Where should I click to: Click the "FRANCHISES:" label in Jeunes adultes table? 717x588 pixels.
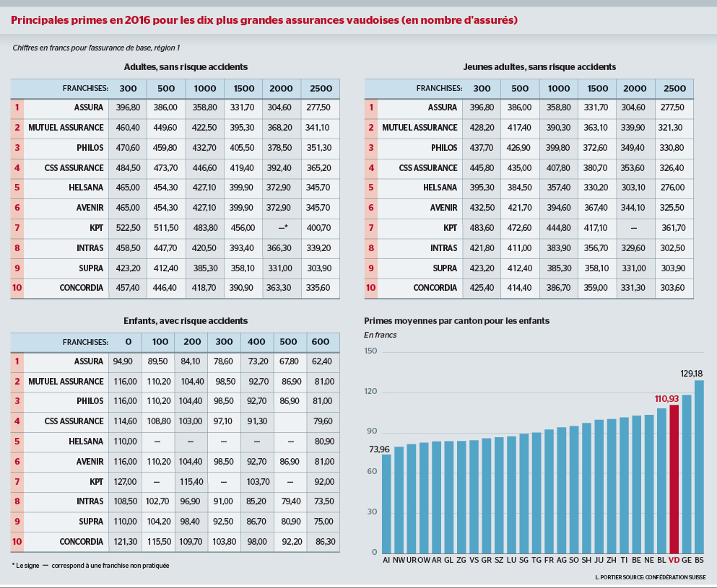pos(439,88)
